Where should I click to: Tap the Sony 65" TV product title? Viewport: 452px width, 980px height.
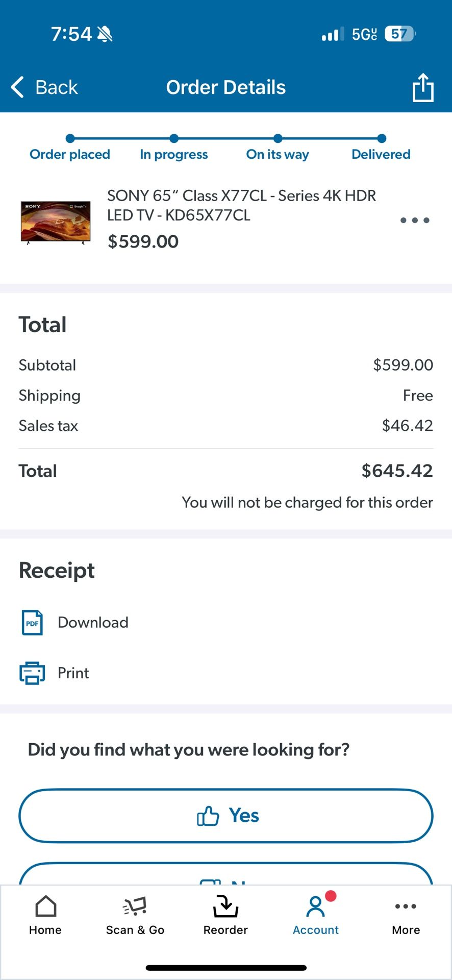coord(241,205)
